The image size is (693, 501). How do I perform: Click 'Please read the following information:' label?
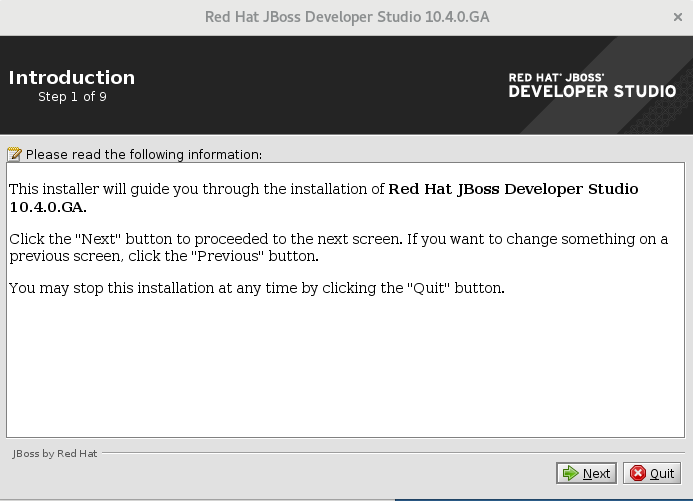[144, 155]
